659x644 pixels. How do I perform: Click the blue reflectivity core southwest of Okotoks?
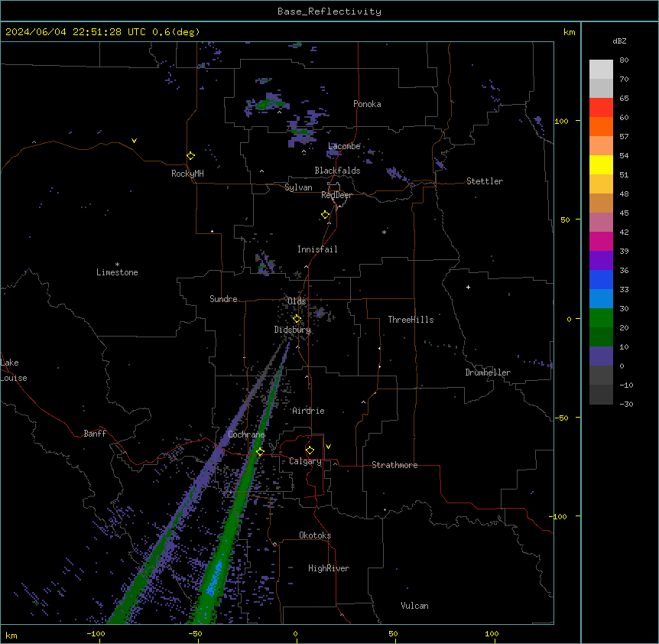tap(215, 579)
